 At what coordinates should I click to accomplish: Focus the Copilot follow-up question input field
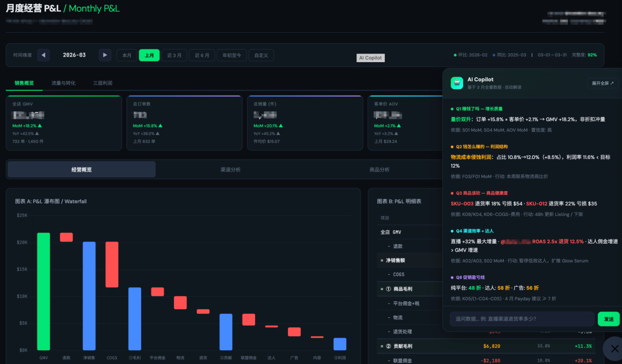click(521, 319)
